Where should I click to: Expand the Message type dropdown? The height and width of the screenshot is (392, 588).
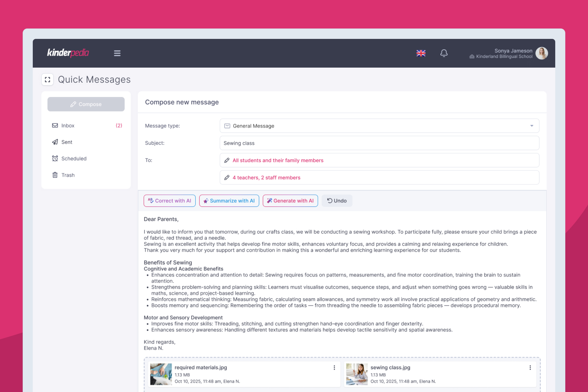coord(532,126)
